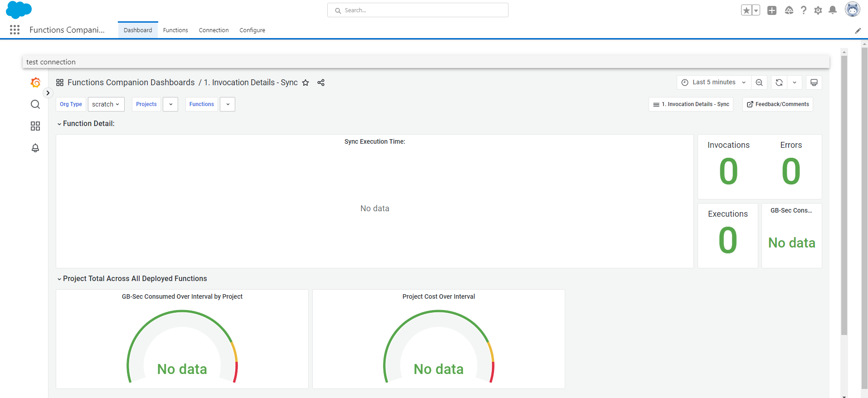The height and width of the screenshot is (398, 868).
Task: Switch to the Configure tab
Action: tap(252, 30)
